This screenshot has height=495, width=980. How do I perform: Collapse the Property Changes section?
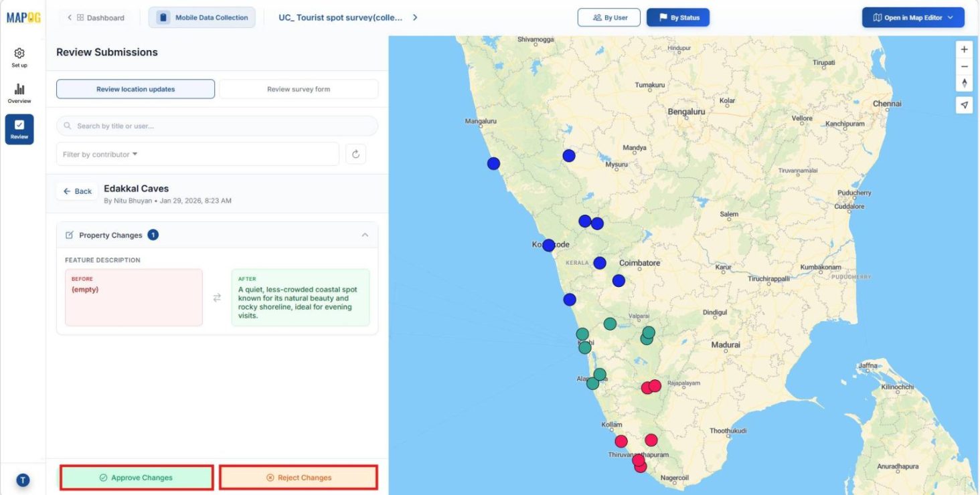[x=365, y=235]
